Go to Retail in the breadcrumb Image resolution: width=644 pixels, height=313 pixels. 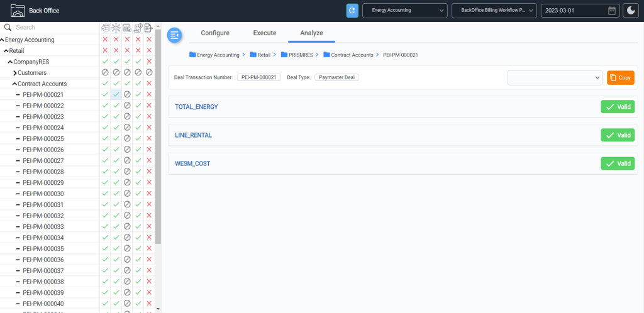[264, 55]
